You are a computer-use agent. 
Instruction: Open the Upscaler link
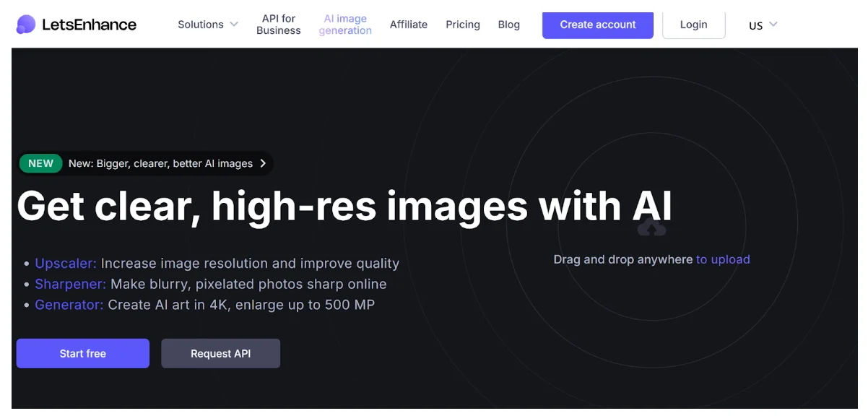[x=65, y=263]
